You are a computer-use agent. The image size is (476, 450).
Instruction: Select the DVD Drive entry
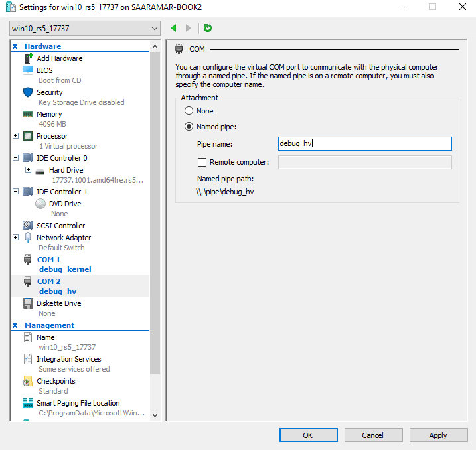coord(65,204)
